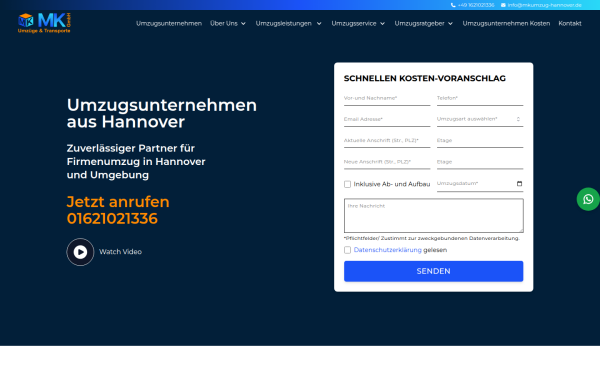Open WhatsApp chat floating icon
Viewport: 600px width, 375px height.
(x=588, y=199)
